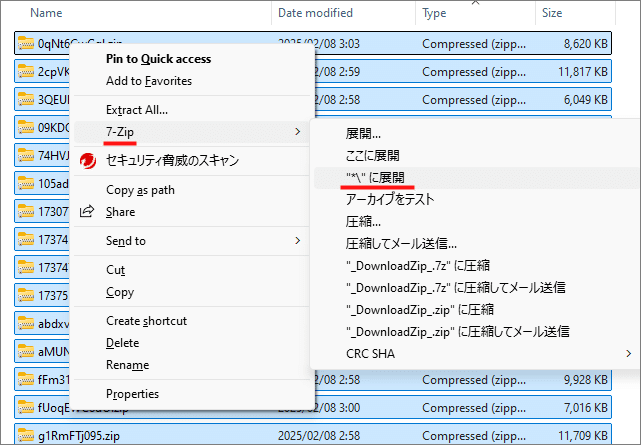Click zip icon of the 3QEUI file
The height and width of the screenshot is (445, 641).
[26, 100]
